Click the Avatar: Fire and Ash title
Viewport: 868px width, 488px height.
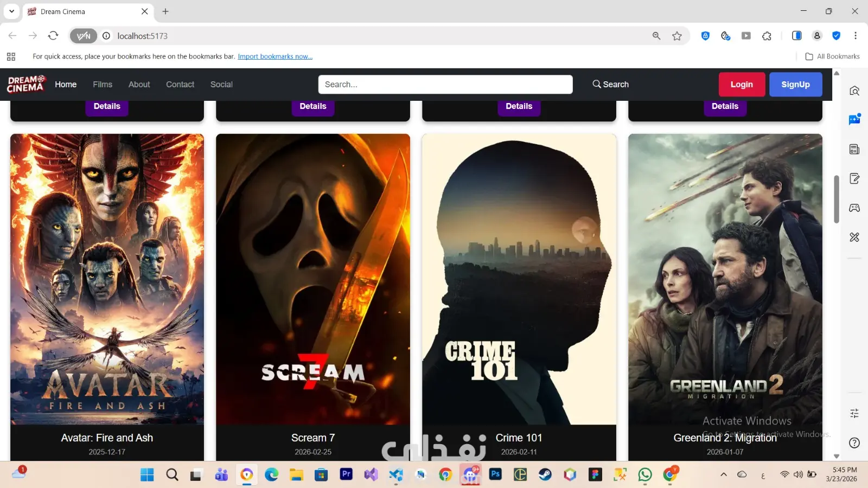[x=107, y=438]
